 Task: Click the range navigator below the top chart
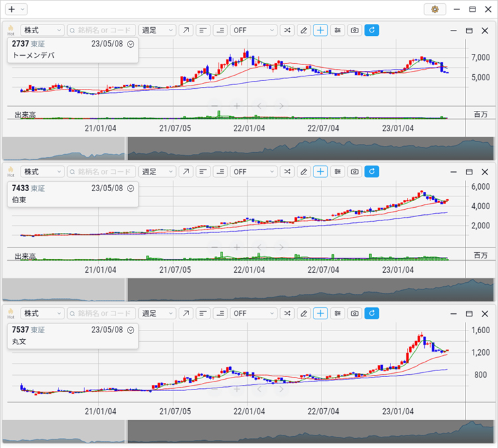tap(248, 149)
